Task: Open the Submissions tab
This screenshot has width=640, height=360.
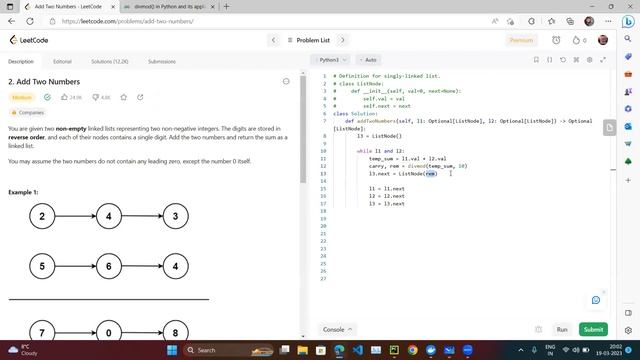Action: pyautogui.click(x=162, y=62)
